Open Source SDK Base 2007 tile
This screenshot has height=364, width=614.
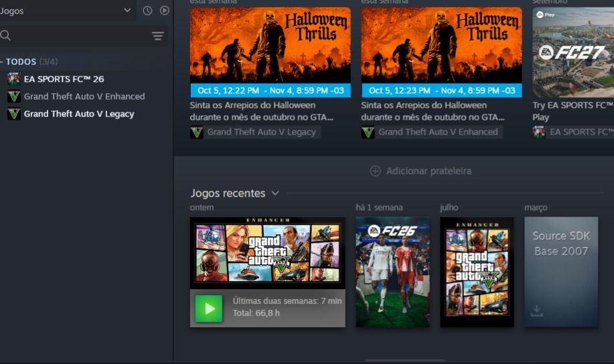[561, 272]
